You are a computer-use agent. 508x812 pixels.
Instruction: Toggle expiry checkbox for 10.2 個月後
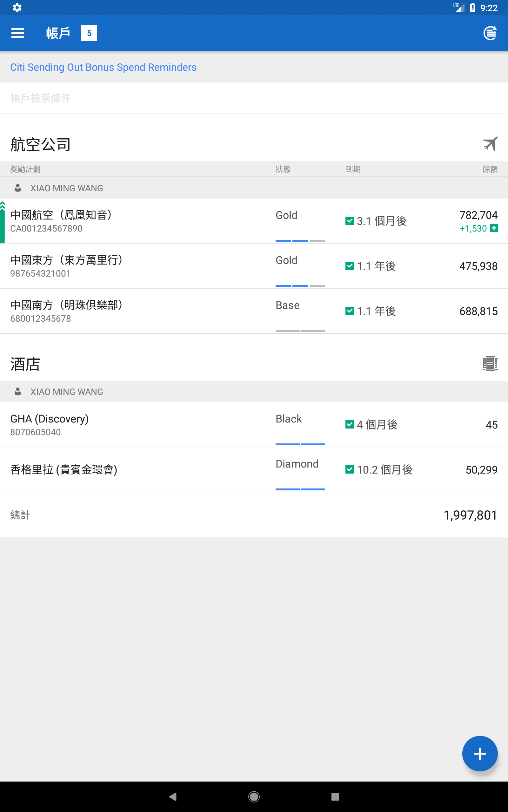(x=350, y=469)
